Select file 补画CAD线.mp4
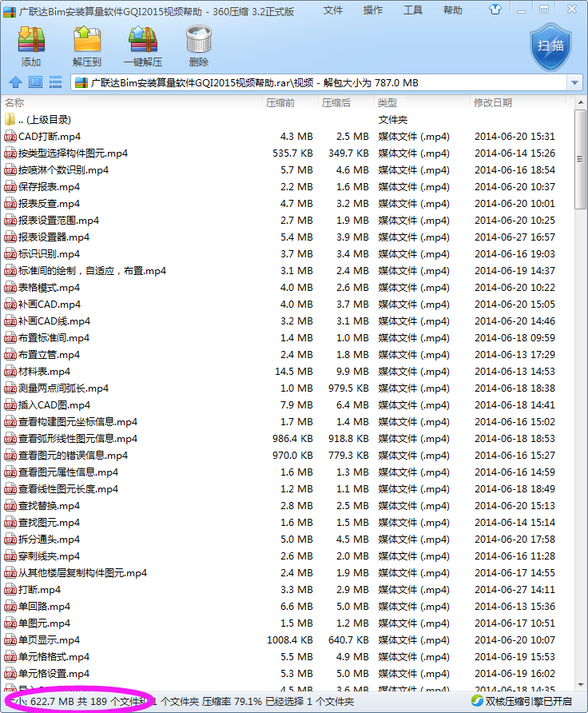The width and height of the screenshot is (588, 713). pyautogui.click(x=54, y=321)
